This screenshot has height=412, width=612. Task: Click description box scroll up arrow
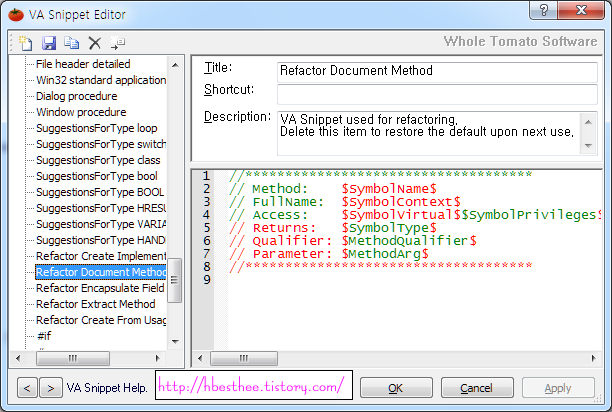588,123
